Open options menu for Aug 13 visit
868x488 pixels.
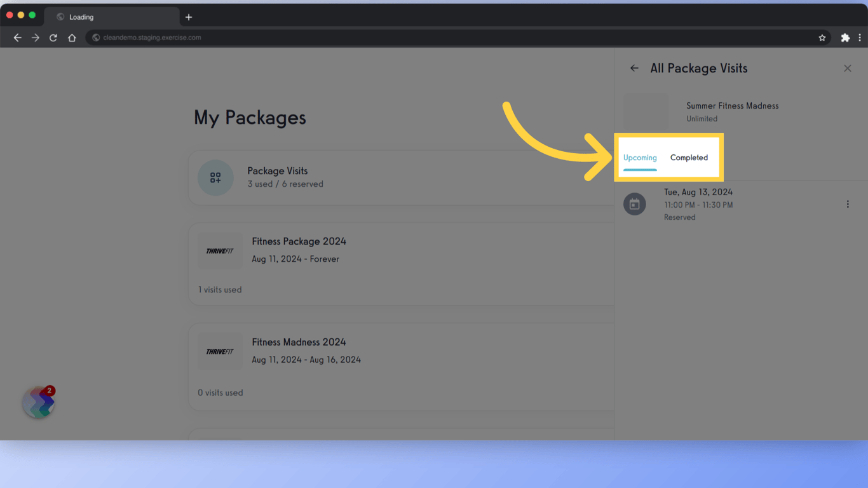(x=848, y=204)
